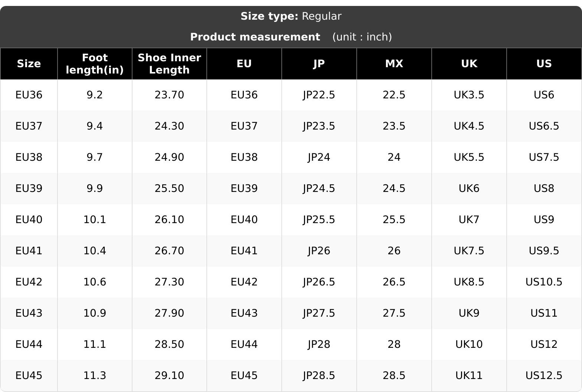
Task: Select the Product measurement heading
Action: pyautogui.click(x=255, y=37)
